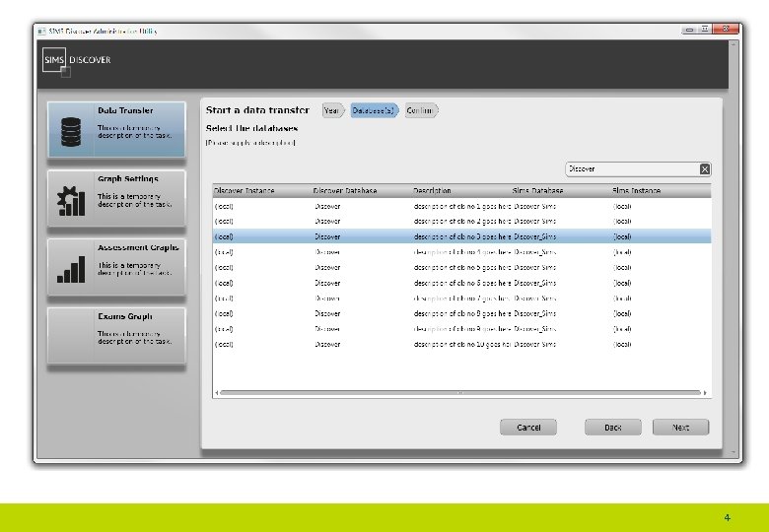This screenshot has width=769, height=532.
Task: Click the database stack icon
Action: tap(71, 132)
